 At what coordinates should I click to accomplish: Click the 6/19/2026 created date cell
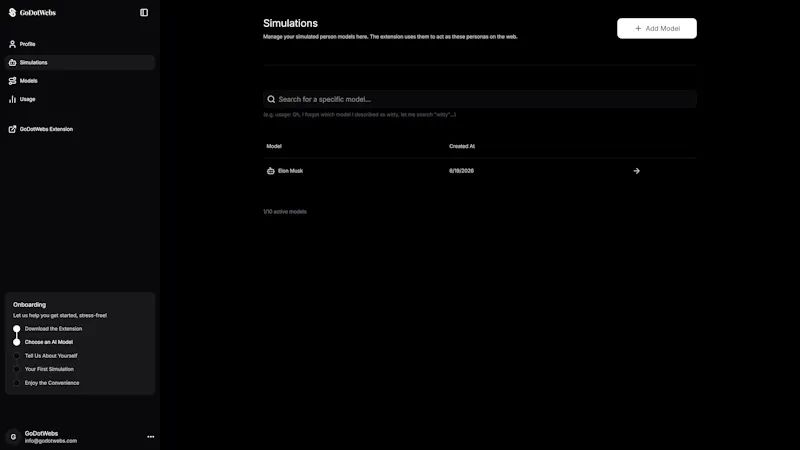click(x=461, y=171)
